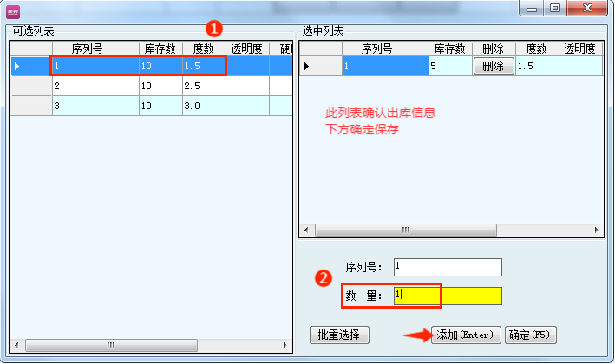This screenshot has height=364, width=615.
Task: Click 度数 column header in 可选列表
Action: (203, 49)
